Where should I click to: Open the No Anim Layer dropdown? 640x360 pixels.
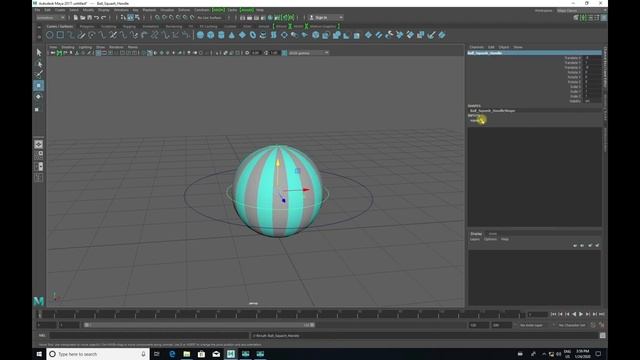(531, 325)
